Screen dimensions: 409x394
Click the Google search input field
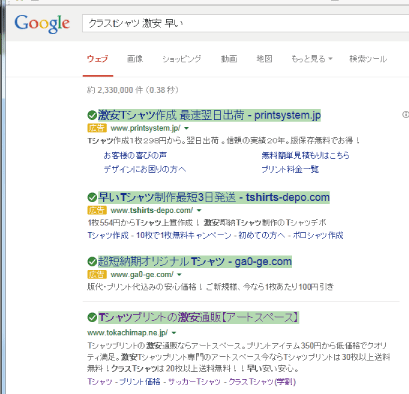246,24
